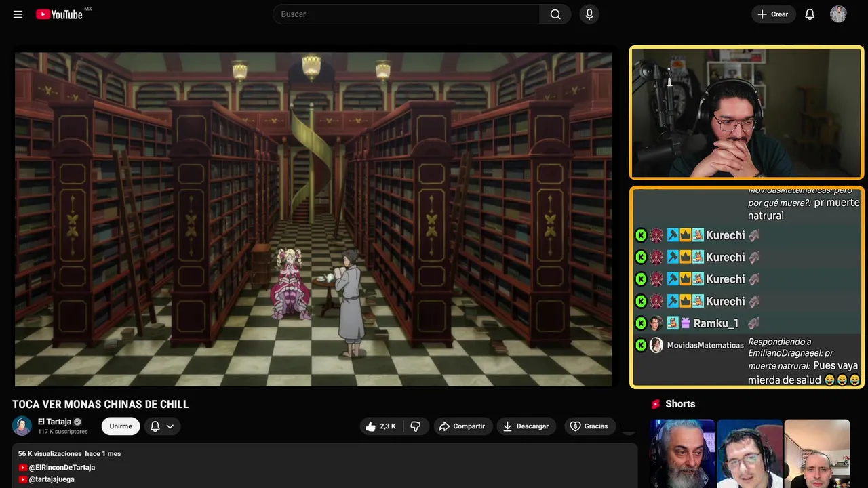The image size is (868, 488).
Task: Click the video title TOCA VER MONAS CHINAS
Action: click(100, 404)
